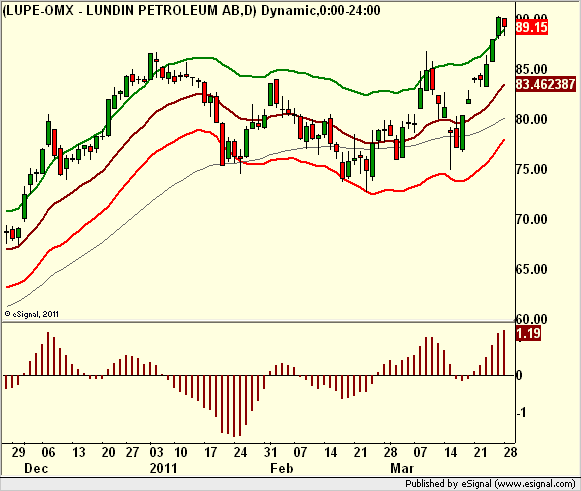
Task: Click the 17 date label on time axis
Action: (210, 452)
